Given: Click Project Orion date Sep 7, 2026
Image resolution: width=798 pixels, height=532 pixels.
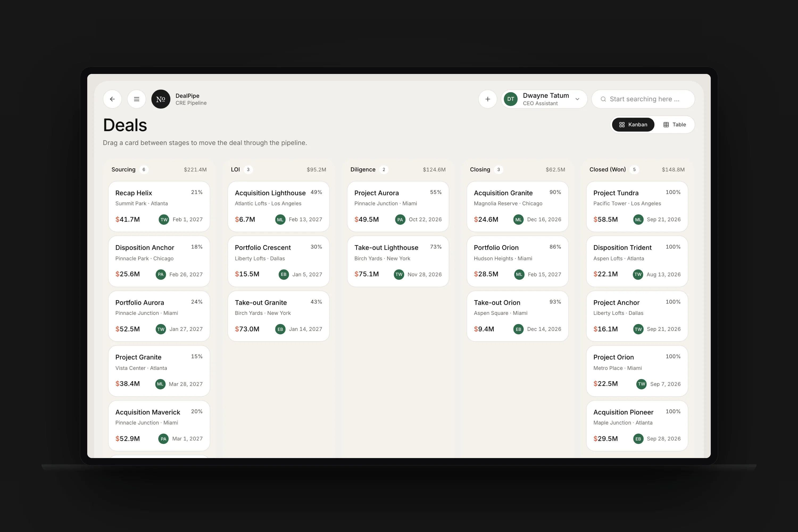Looking at the screenshot, I should (x=665, y=384).
